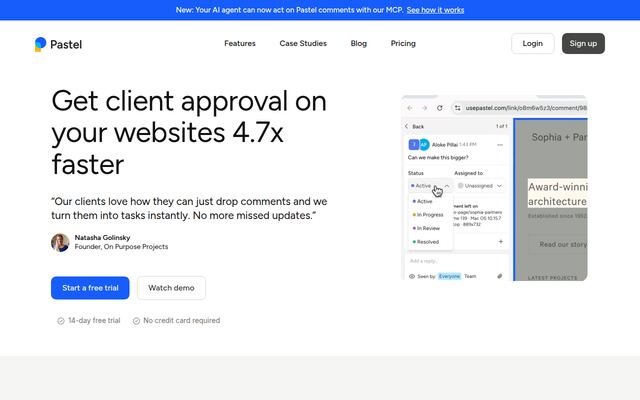Click the Status label in demo panel

point(416,173)
